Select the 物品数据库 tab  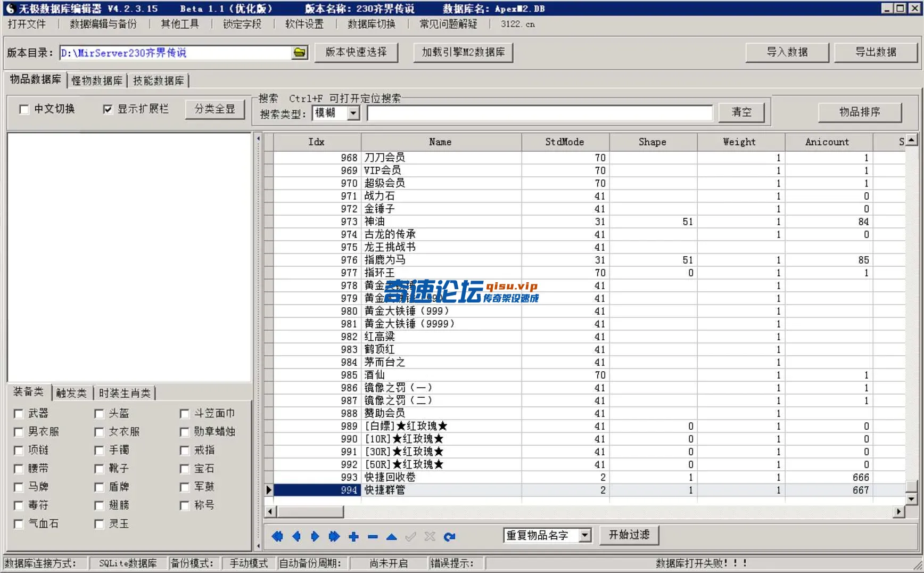(35, 79)
